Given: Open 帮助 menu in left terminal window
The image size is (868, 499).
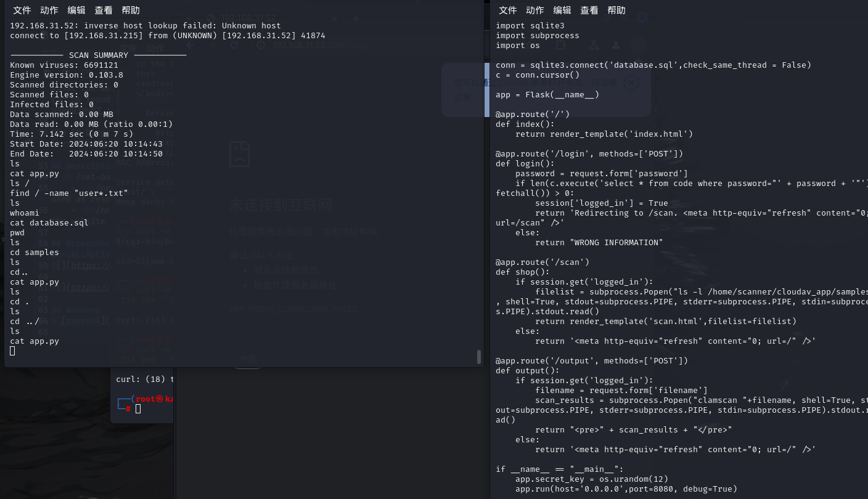Looking at the screenshot, I should 131,10.
